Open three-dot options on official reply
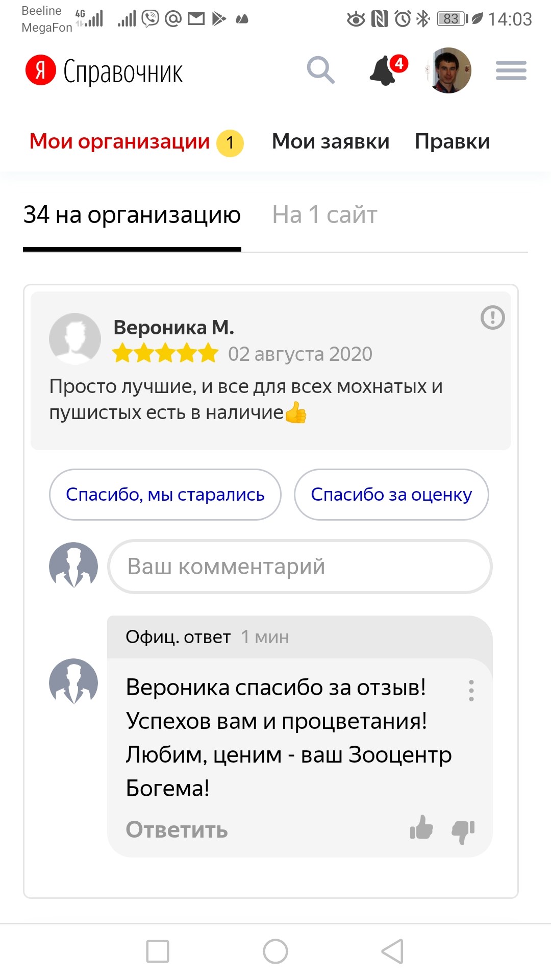Viewport: 551px width, 980px height. [x=471, y=691]
